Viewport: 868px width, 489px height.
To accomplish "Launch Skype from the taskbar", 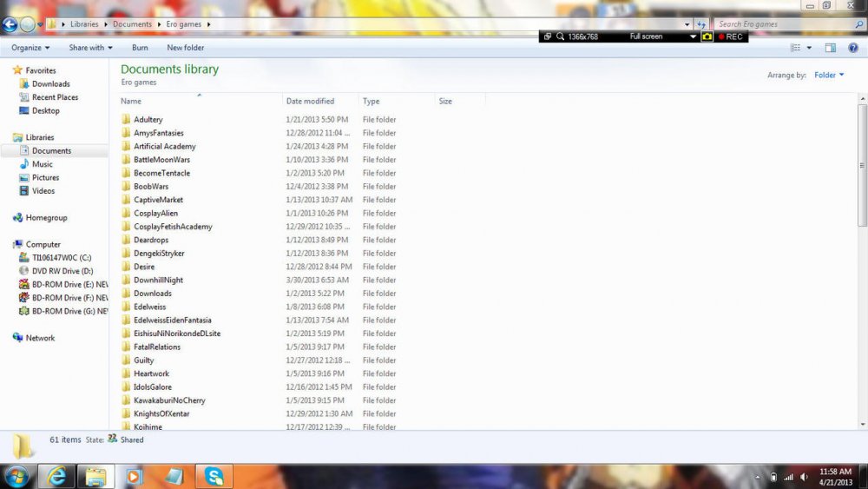I will click(x=214, y=476).
